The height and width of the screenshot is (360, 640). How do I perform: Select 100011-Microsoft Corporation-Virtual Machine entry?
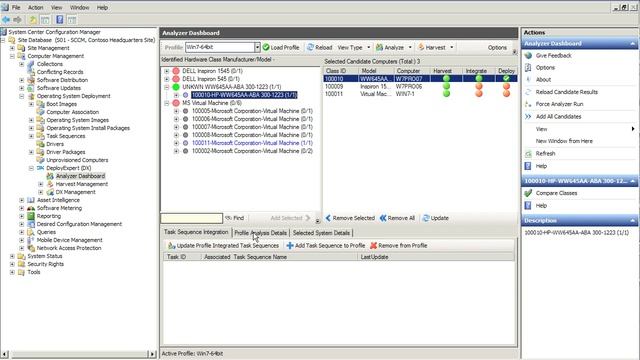tap(252, 143)
